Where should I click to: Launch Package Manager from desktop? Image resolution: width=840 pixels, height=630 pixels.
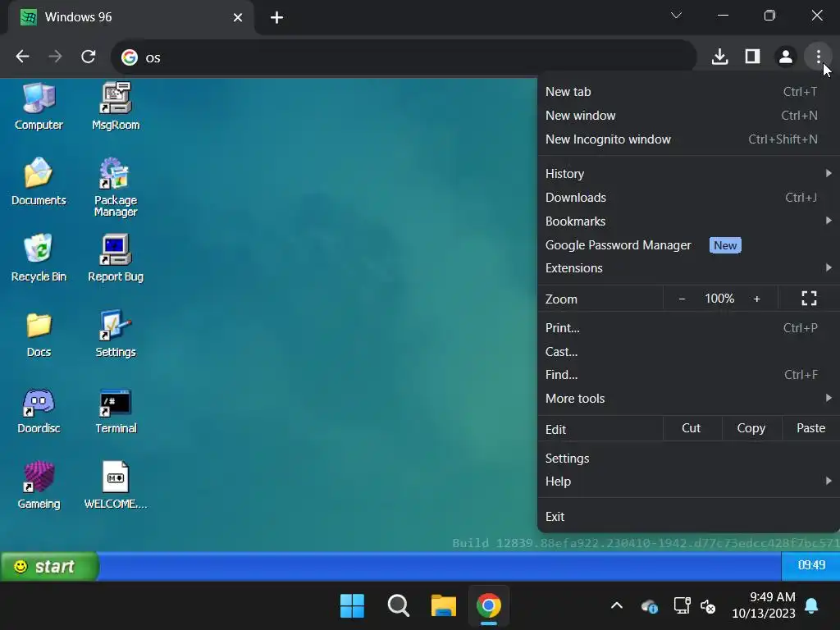[x=116, y=186]
